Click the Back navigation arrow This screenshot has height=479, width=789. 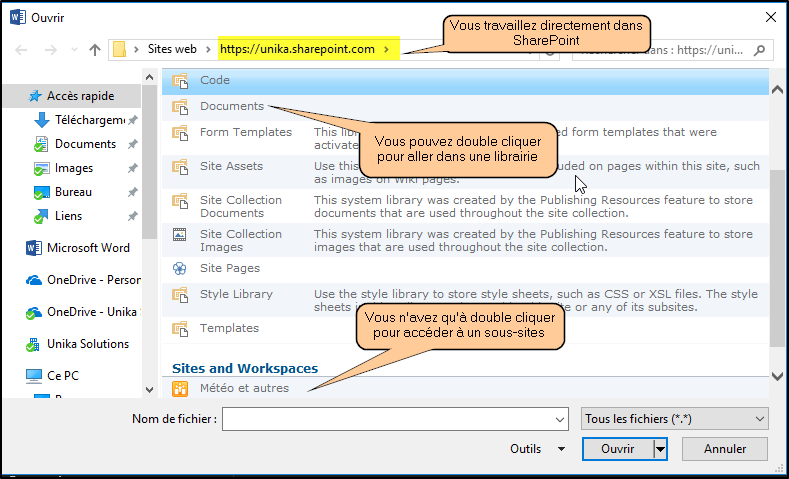click(21, 50)
